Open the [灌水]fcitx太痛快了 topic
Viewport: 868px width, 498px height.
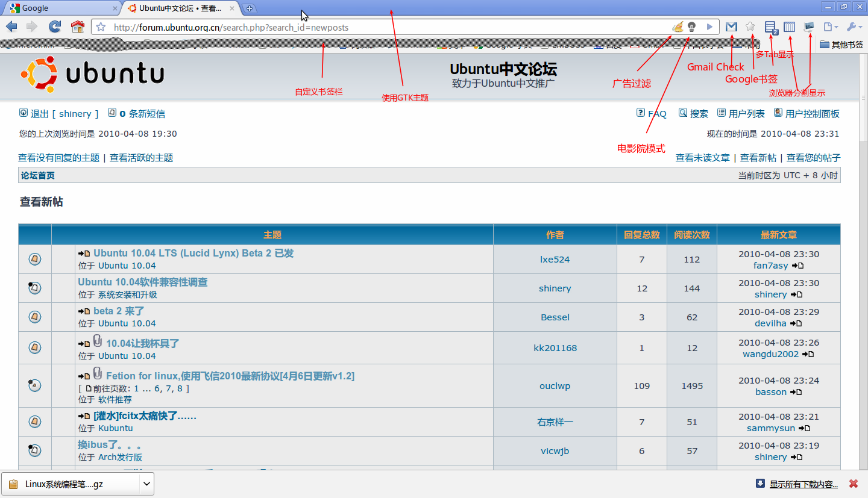[145, 416]
